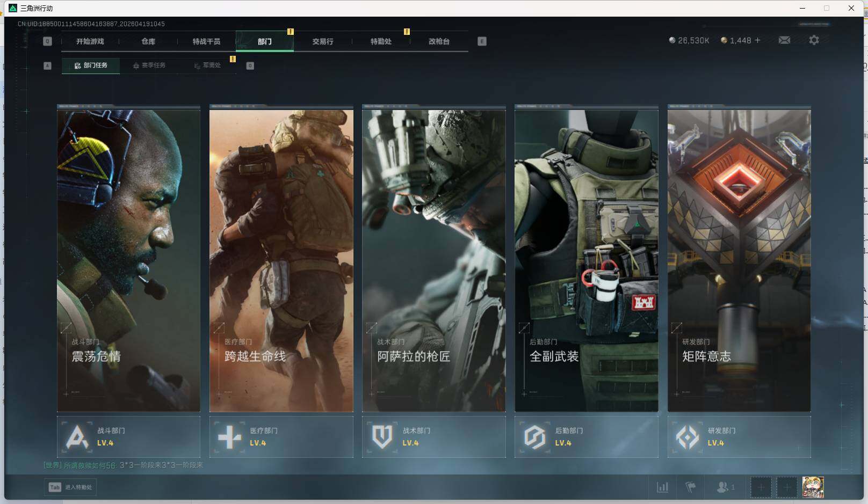Click the small square icon above 战斗部门 label
The height and width of the screenshot is (504, 868).
(66, 327)
